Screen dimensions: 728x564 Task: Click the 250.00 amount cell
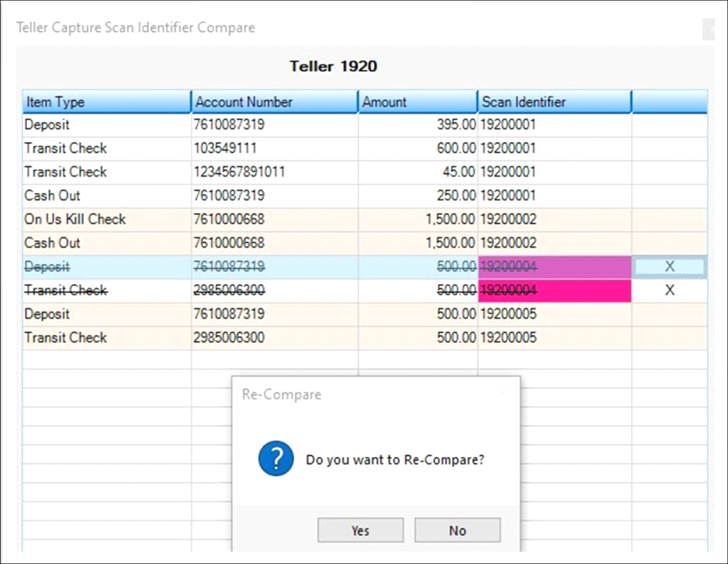[x=418, y=195]
